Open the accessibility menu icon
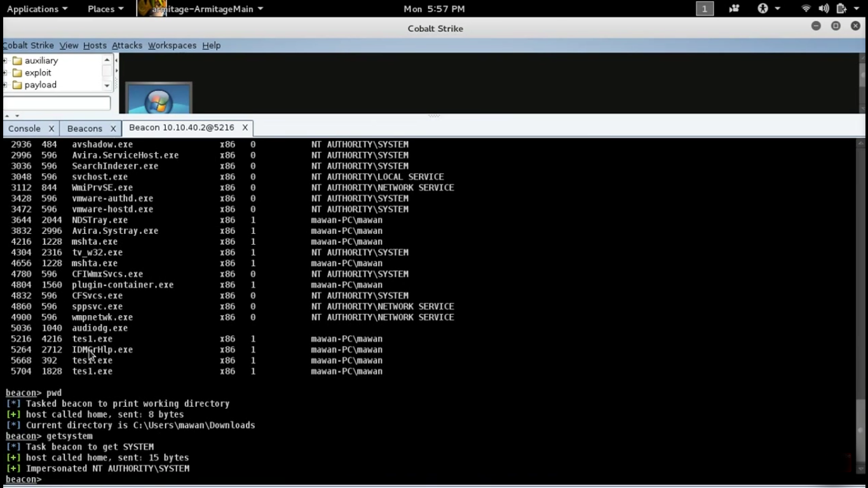This screenshot has width=868, height=488. click(763, 9)
